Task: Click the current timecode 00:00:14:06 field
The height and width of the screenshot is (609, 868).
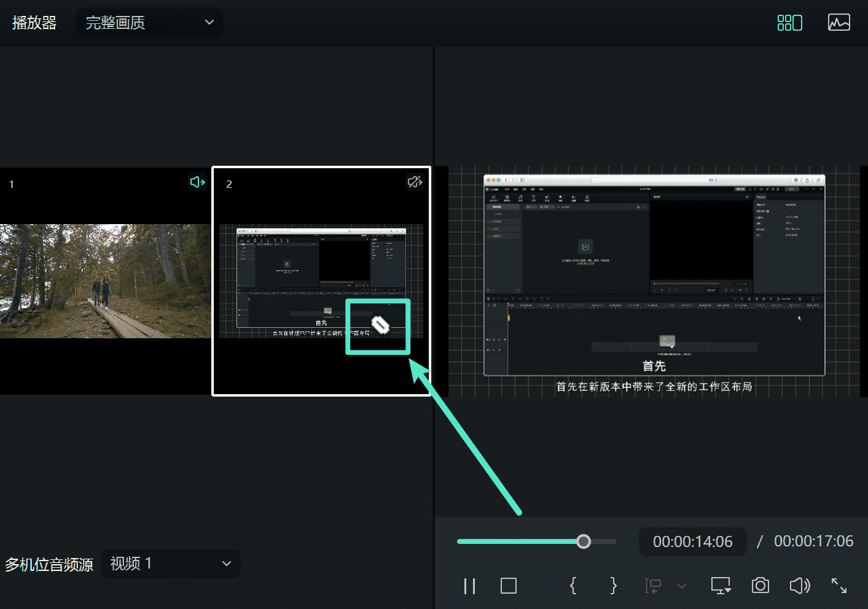Action: pos(692,541)
